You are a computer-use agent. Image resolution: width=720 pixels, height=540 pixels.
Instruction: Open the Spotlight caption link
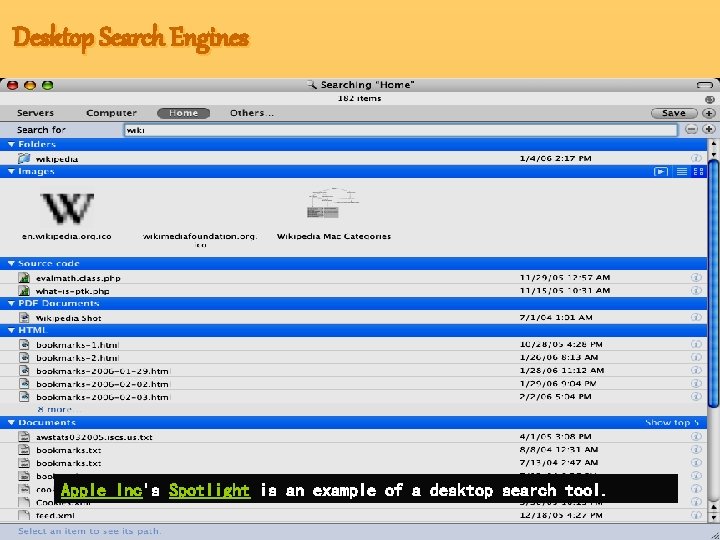click(209, 490)
